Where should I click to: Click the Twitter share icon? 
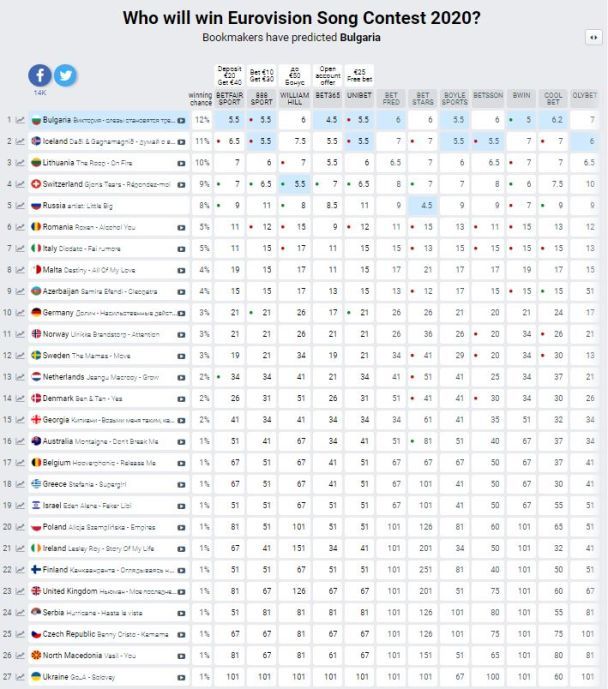coord(65,75)
